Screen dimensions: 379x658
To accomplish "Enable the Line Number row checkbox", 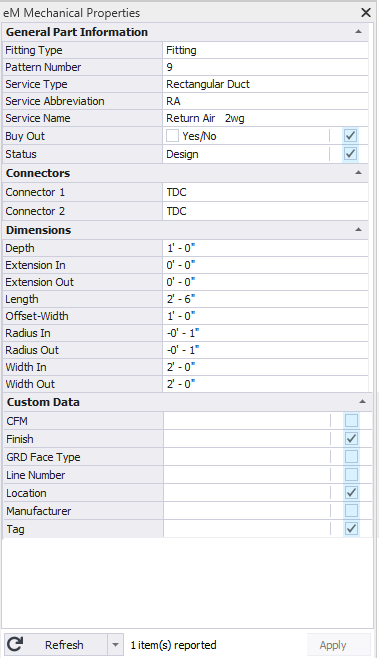I will tap(351, 475).
